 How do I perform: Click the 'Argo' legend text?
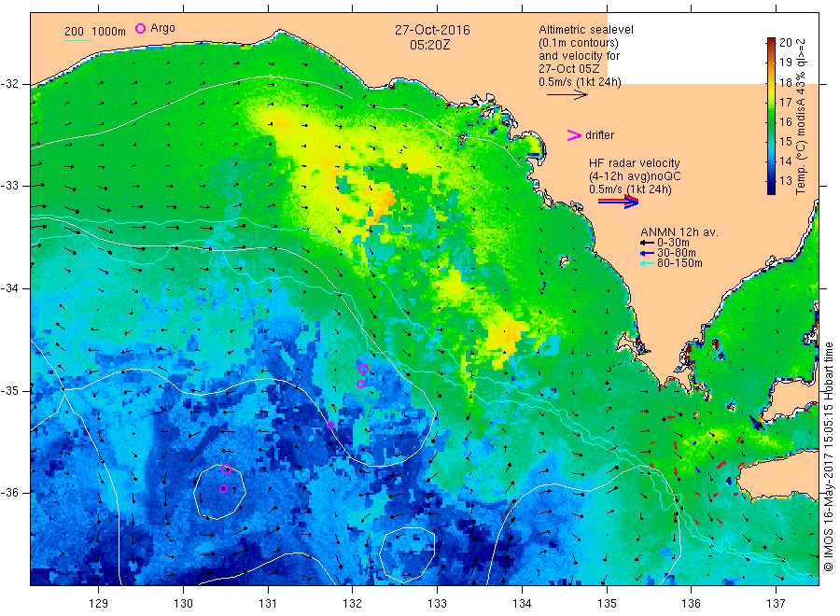pos(162,28)
